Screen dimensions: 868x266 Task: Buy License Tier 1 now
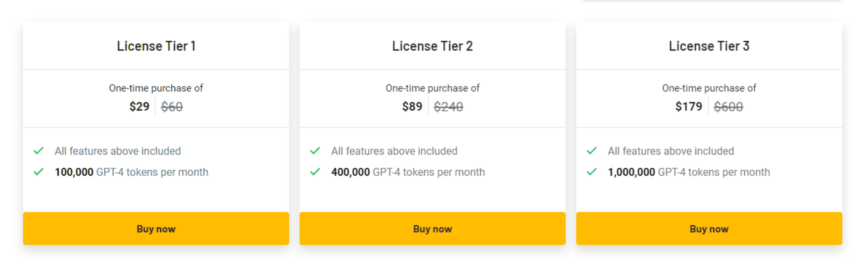tap(156, 229)
